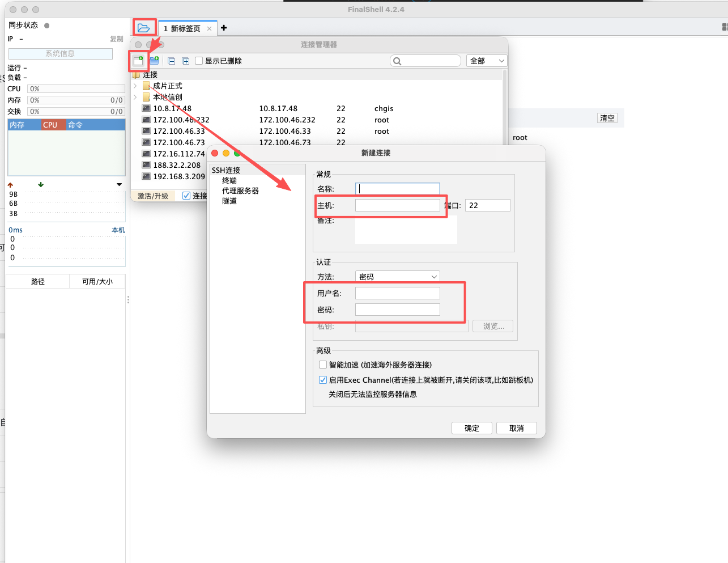The image size is (728, 563).
Task: Click the new connection icon
Action: [138, 60]
